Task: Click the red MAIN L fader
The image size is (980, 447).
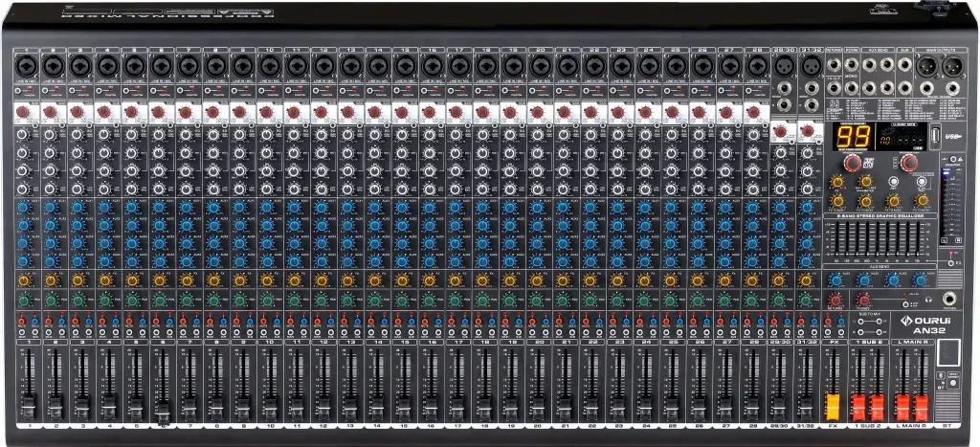Action: click(x=902, y=407)
